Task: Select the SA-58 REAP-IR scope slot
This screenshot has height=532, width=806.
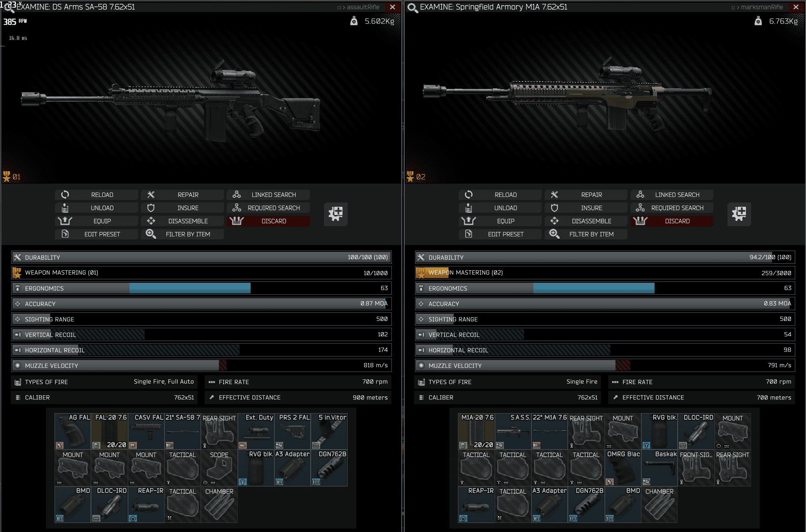Action: (x=146, y=505)
